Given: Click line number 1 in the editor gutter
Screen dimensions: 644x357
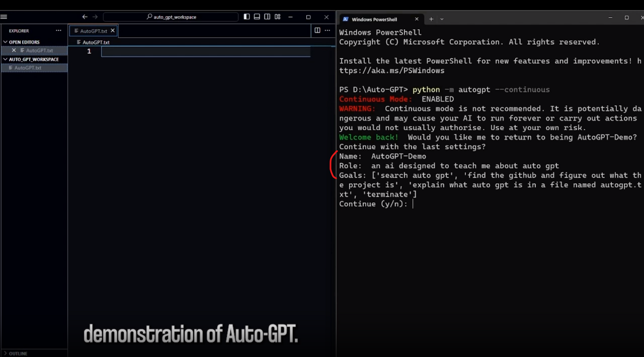Looking at the screenshot, I should coord(89,51).
